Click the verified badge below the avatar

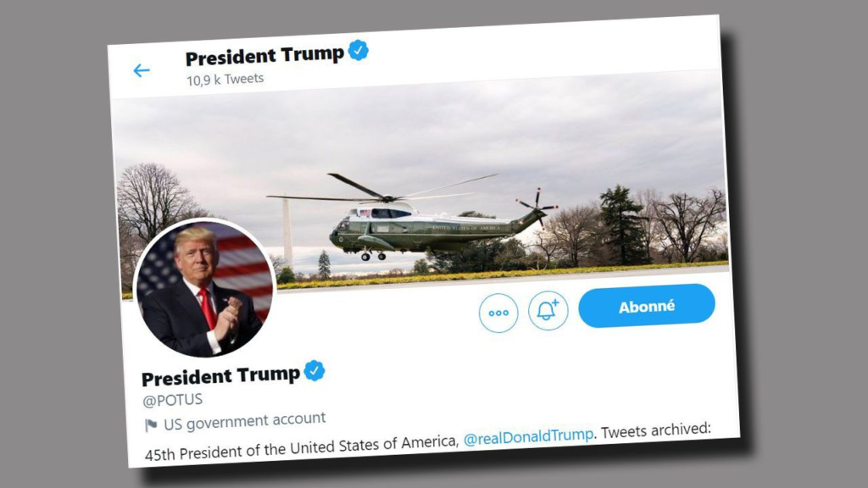314,371
